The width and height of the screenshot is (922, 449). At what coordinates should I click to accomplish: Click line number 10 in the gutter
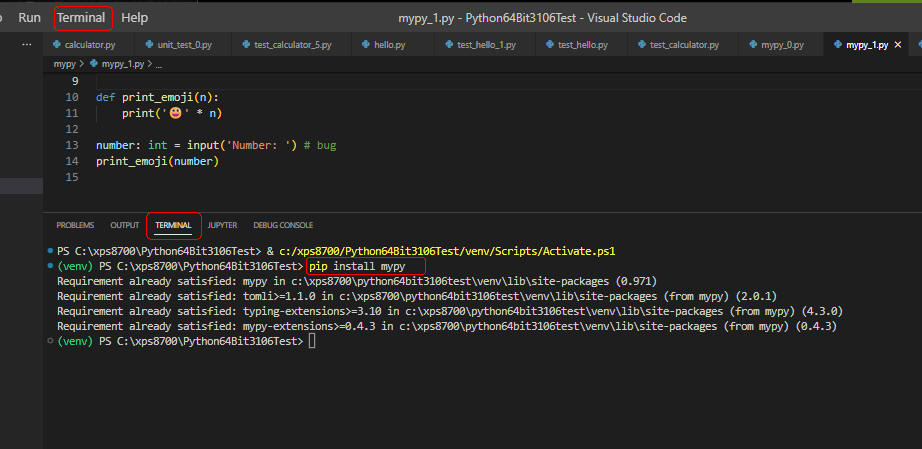pyautogui.click(x=72, y=97)
